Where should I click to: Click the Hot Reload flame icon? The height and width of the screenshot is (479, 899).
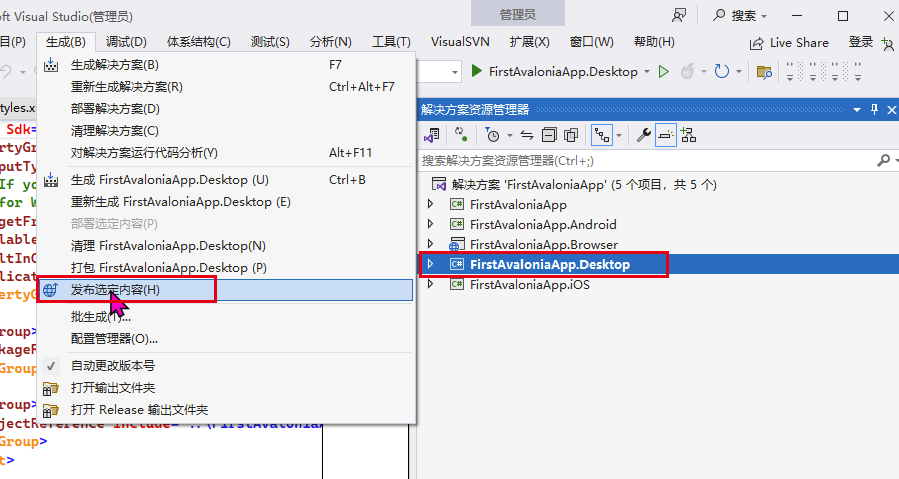[687, 72]
